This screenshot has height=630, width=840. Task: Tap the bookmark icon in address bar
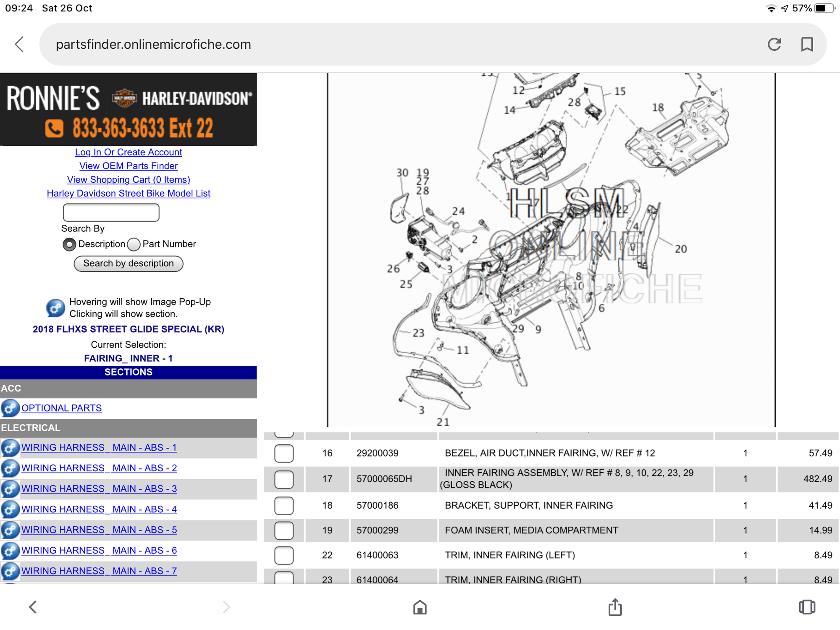point(807,44)
